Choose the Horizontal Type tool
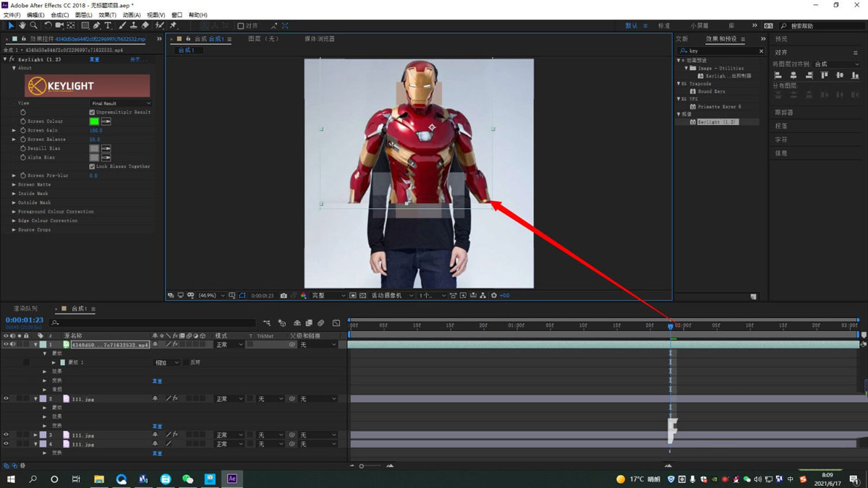 tap(108, 26)
